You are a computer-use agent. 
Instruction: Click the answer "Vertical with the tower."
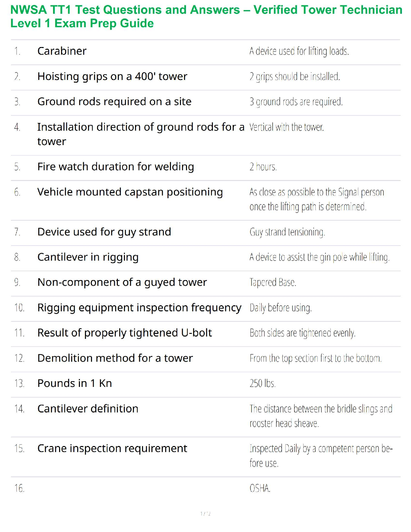click(286, 127)
